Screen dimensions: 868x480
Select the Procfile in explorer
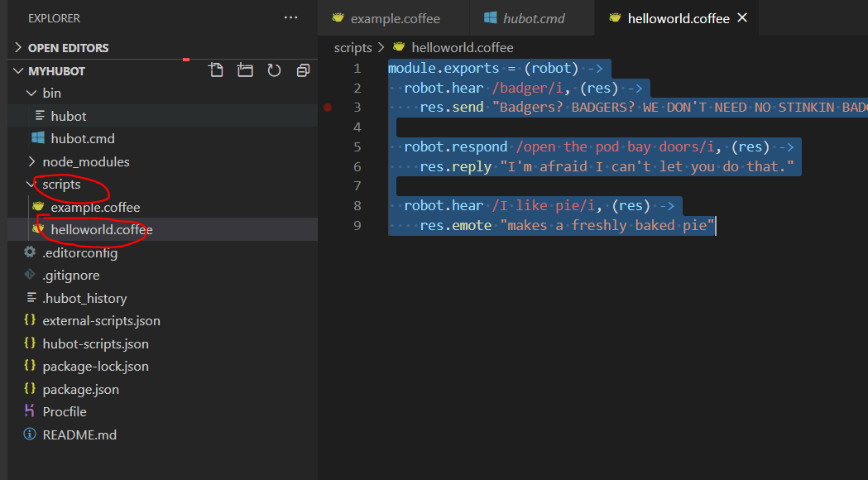pyautogui.click(x=65, y=411)
